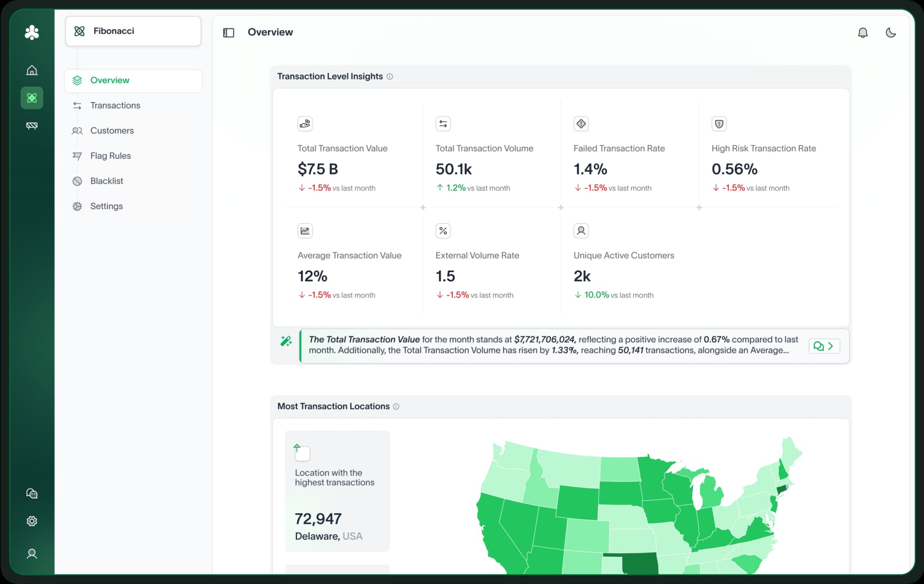
Task: Go to the Customers section
Action: [x=112, y=130]
